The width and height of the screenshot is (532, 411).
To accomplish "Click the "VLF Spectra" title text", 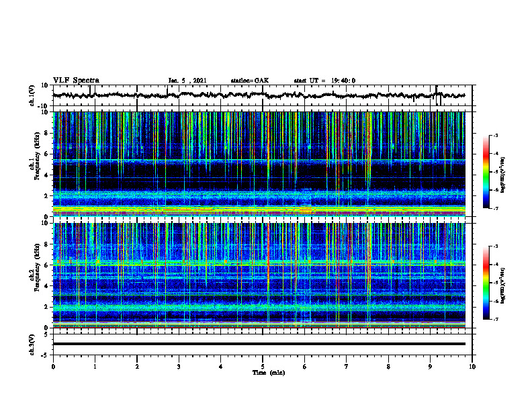I will tap(76, 81).
